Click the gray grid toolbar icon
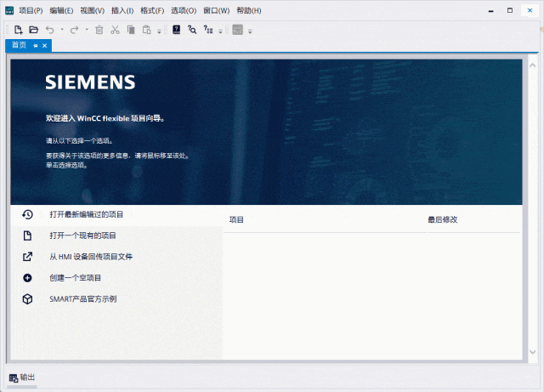The width and height of the screenshot is (544, 392). click(237, 30)
